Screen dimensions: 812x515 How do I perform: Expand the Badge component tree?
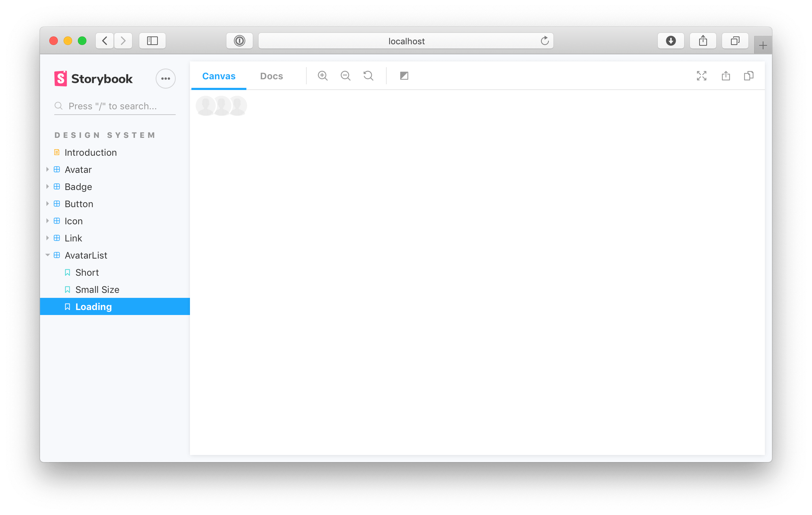click(x=47, y=186)
